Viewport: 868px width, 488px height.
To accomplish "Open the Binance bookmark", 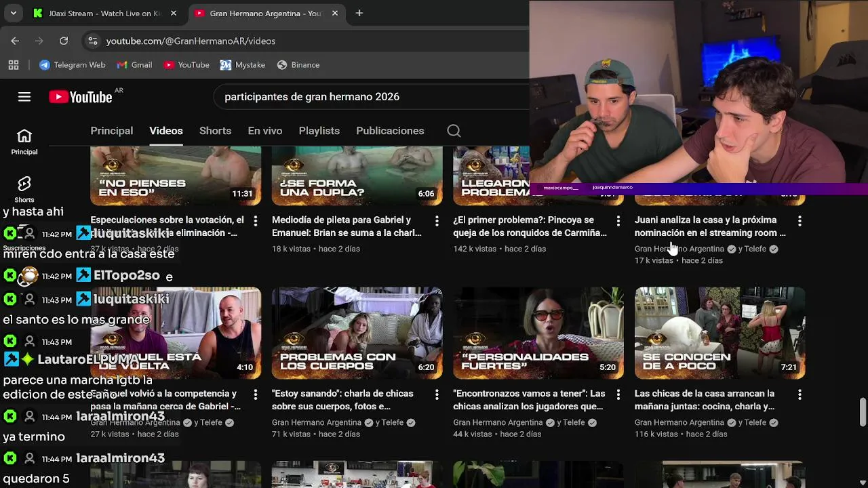I will point(298,65).
